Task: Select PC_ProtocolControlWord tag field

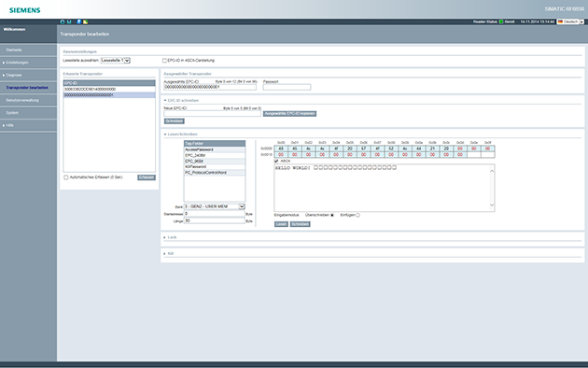Action: tap(215, 173)
